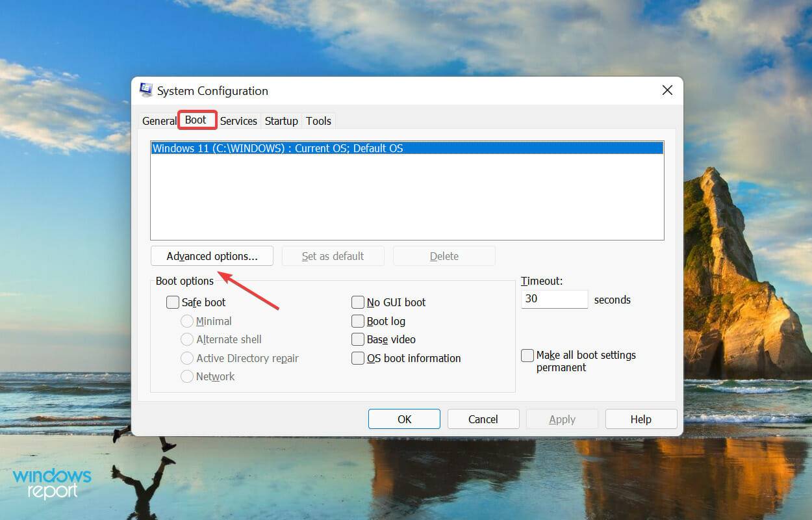Click the System Configuration title bar icon
The width and height of the screenshot is (812, 520).
click(x=146, y=90)
